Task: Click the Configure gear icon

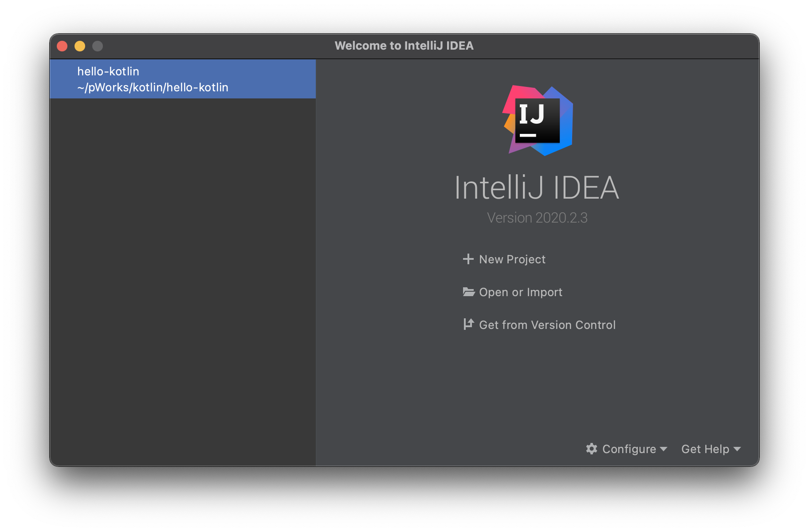Action: coord(592,449)
